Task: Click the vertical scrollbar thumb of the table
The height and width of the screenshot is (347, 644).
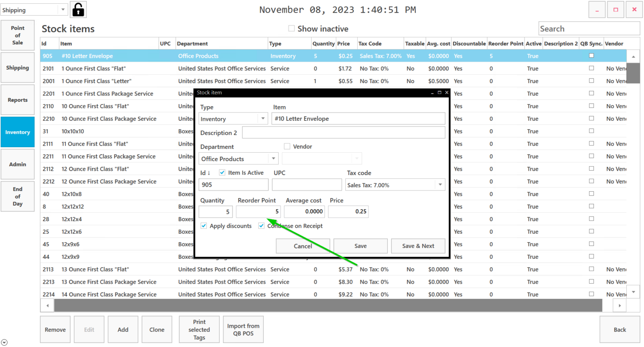Action: pyautogui.click(x=633, y=73)
